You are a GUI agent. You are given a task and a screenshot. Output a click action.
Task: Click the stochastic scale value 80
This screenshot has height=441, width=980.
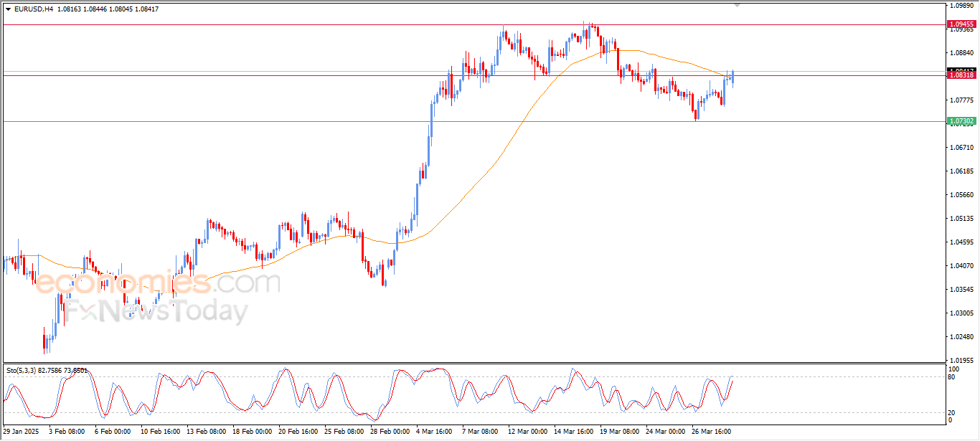click(952, 376)
